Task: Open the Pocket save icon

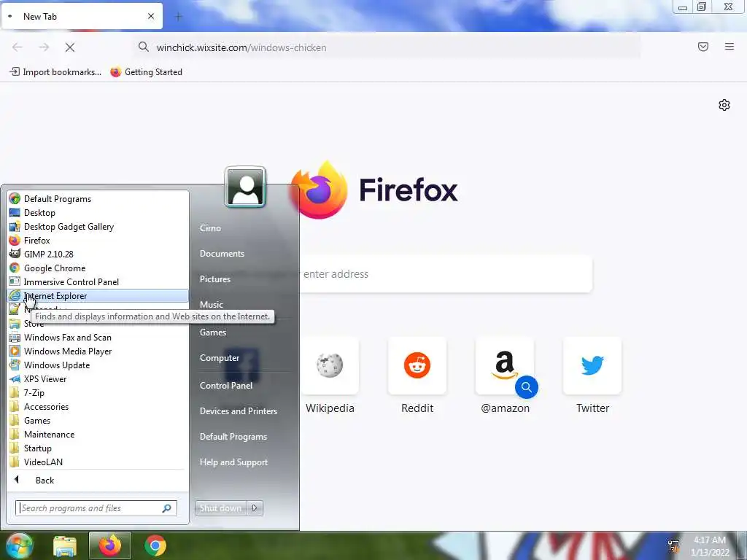Action: pos(703,47)
